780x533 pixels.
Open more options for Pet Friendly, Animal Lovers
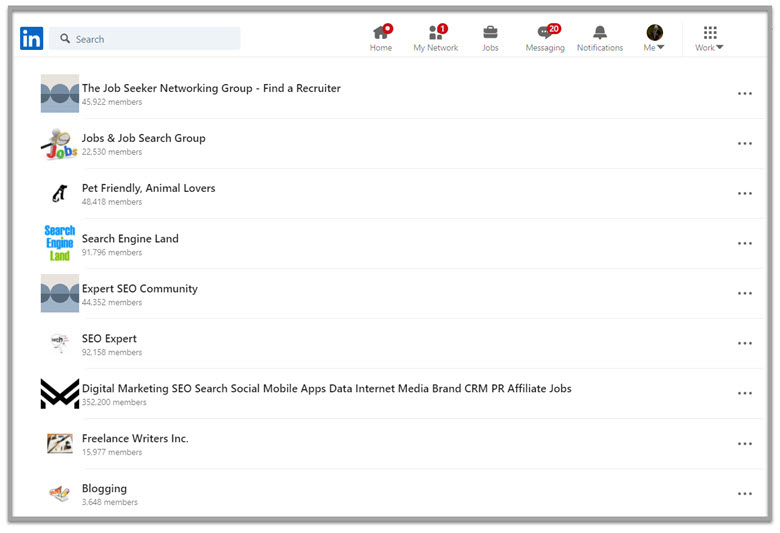pyautogui.click(x=744, y=194)
